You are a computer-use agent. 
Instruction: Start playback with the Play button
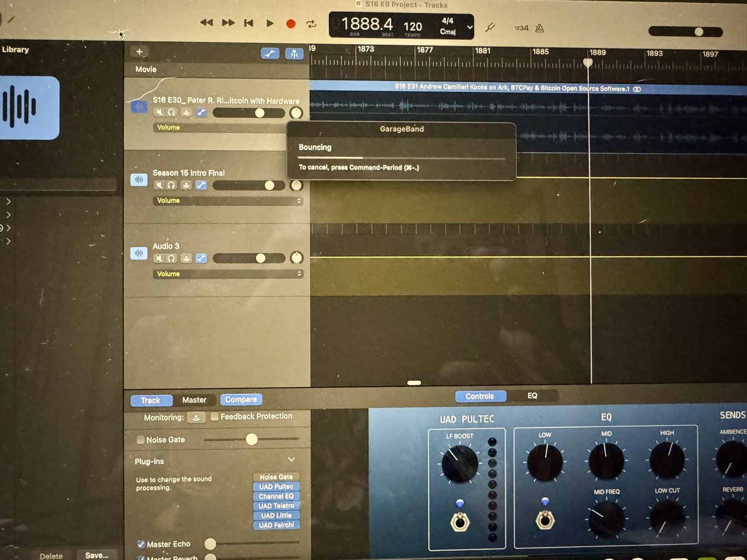click(270, 23)
